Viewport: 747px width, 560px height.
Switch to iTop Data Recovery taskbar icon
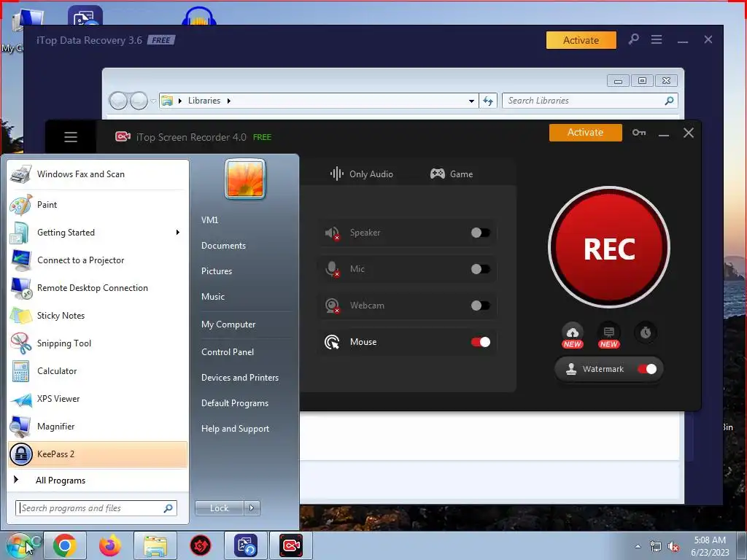246,545
